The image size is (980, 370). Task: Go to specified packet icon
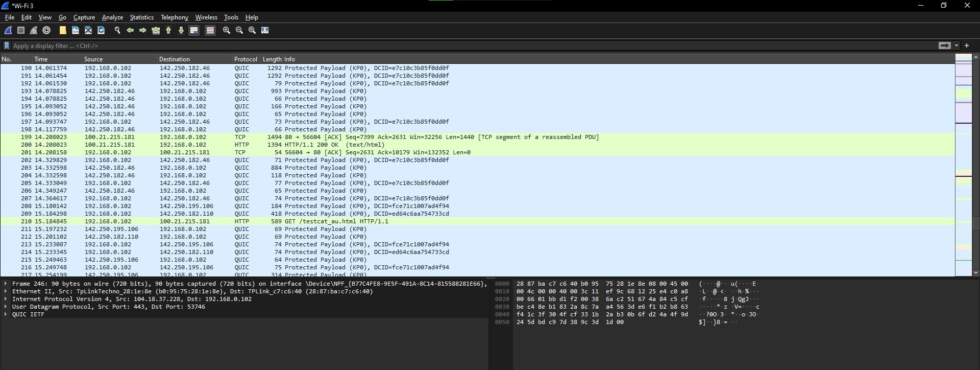point(156,31)
